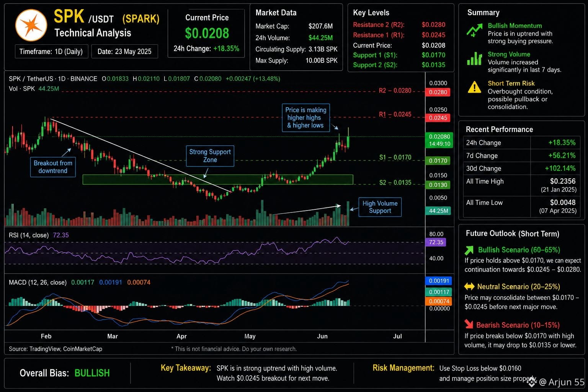Click the +102.14% 30d Change value
This screenshot has width=588, height=392.
pyautogui.click(x=560, y=168)
